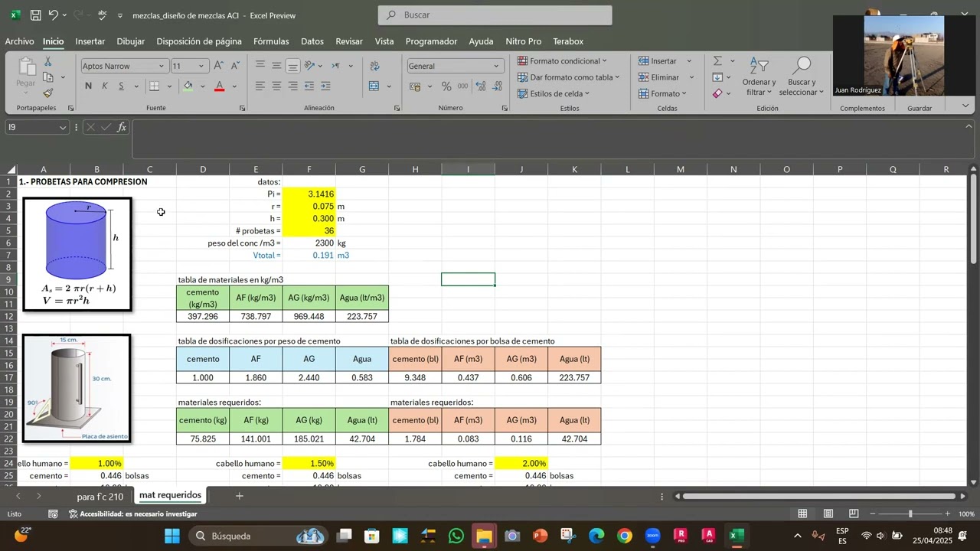980x551 pixels.
Task: Click the Cut scissors icon
Action: [x=47, y=62]
